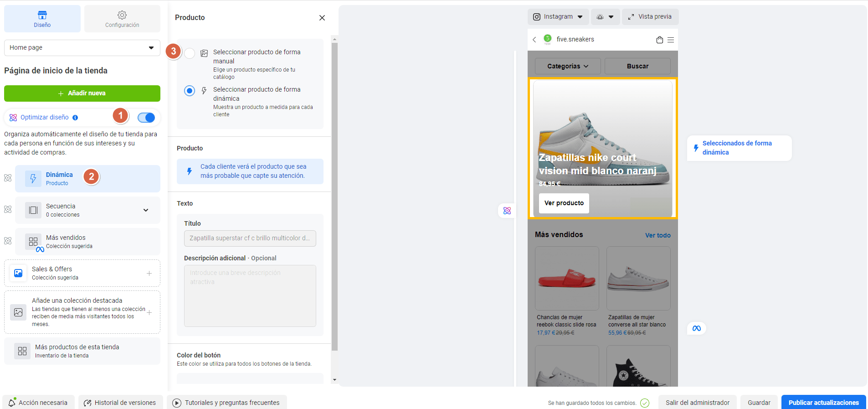Close the Producto panel
Screen dimensions: 868x409
point(322,18)
